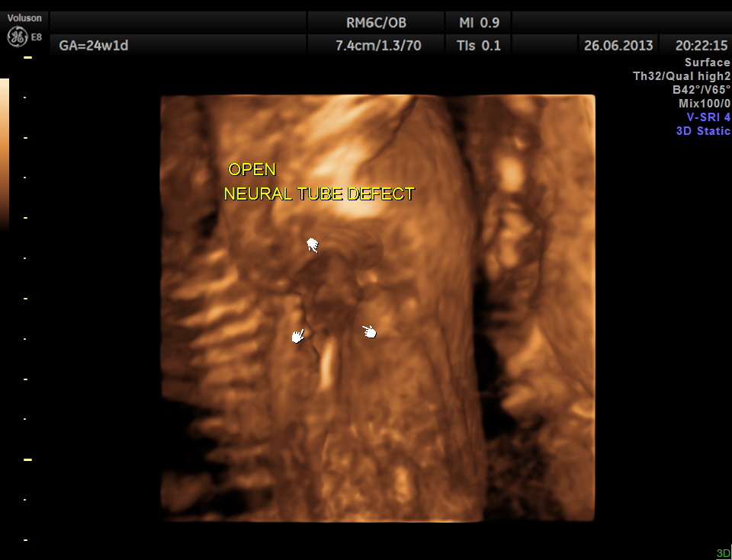The image size is (732, 560).
Task: Click the RM6C/OB probe preset label
Action: (x=375, y=23)
